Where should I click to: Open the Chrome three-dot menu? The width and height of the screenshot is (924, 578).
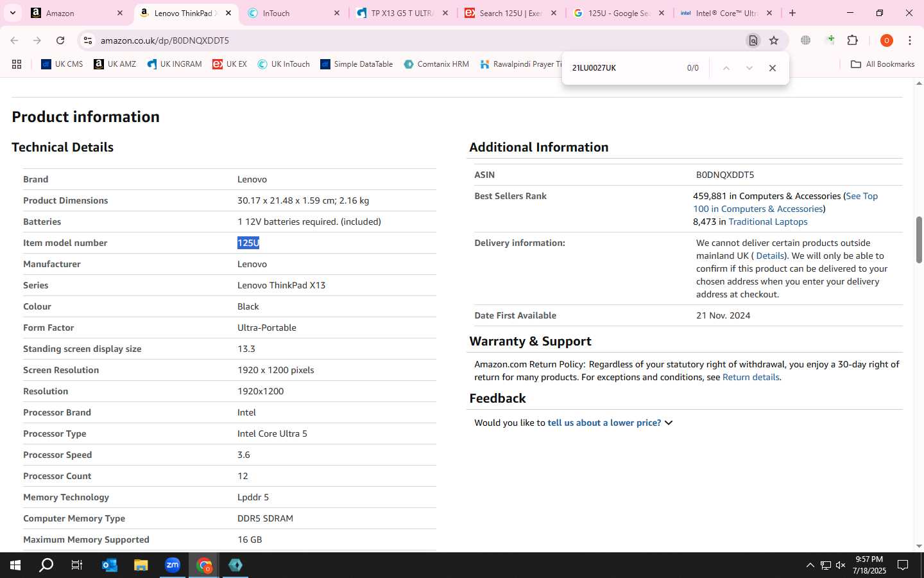(x=910, y=40)
